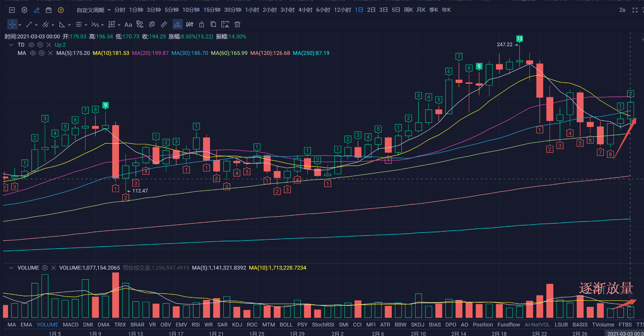Select the parallel channel drawing tool
The image size is (644, 336).
pyautogui.click(x=46, y=25)
